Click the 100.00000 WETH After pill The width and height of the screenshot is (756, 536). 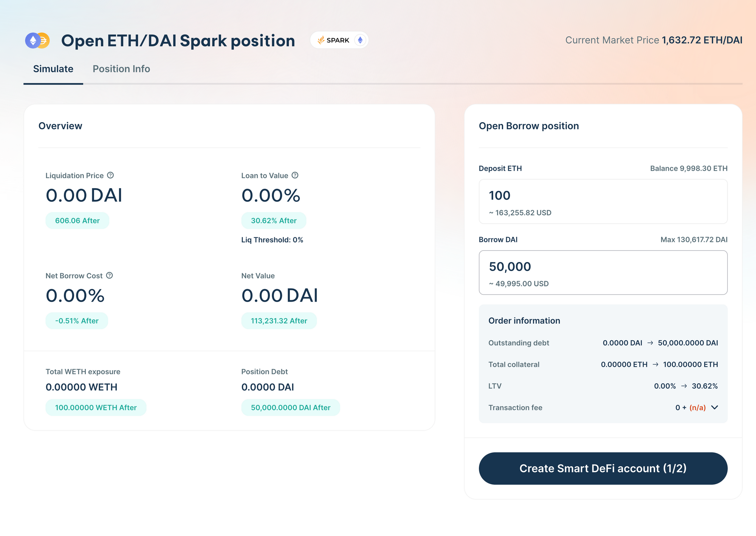tap(96, 408)
